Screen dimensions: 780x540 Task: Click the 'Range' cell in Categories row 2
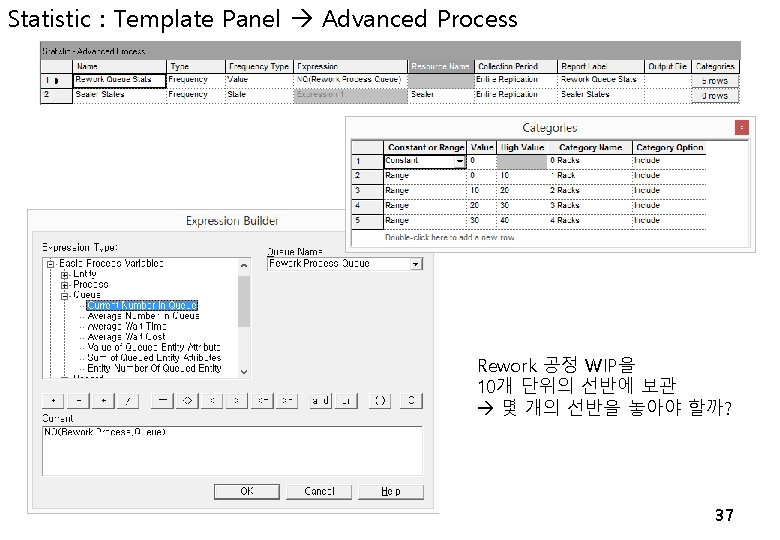click(x=425, y=176)
